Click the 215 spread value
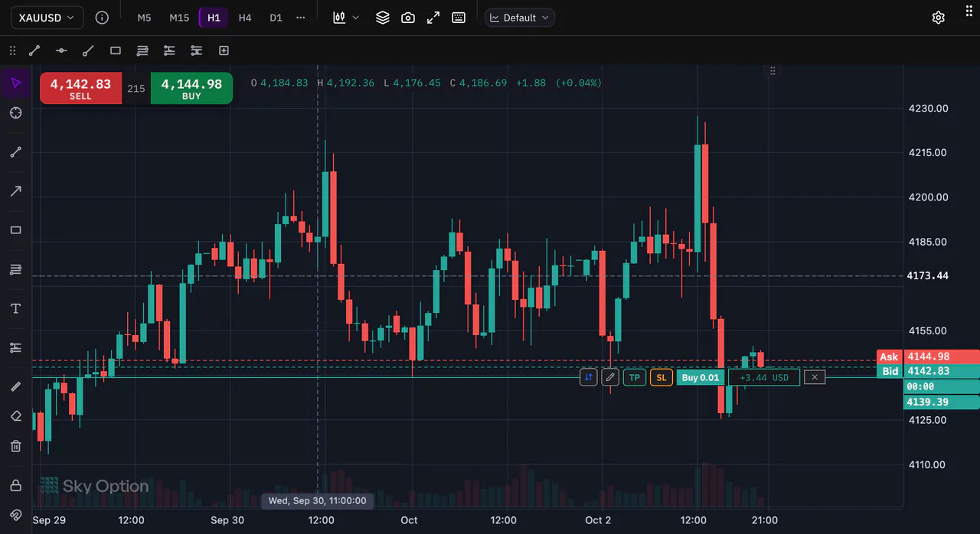 pos(136,89)
